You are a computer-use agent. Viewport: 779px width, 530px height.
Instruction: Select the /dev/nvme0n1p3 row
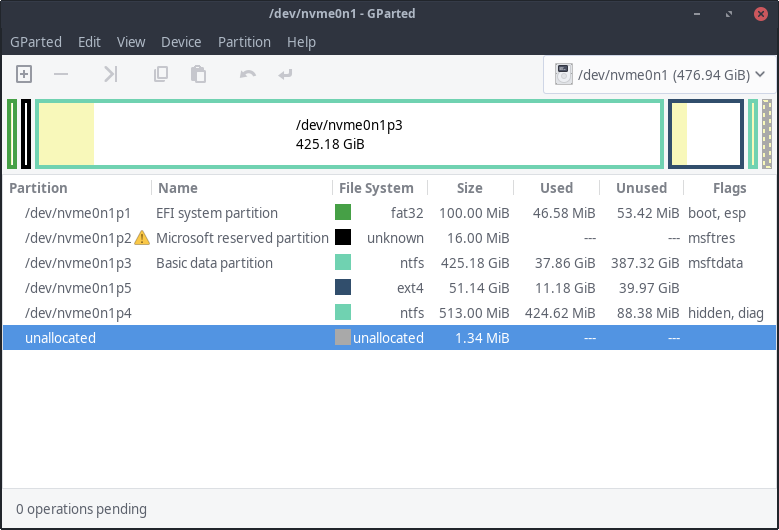pyautogui.click(x=390, y=263)
